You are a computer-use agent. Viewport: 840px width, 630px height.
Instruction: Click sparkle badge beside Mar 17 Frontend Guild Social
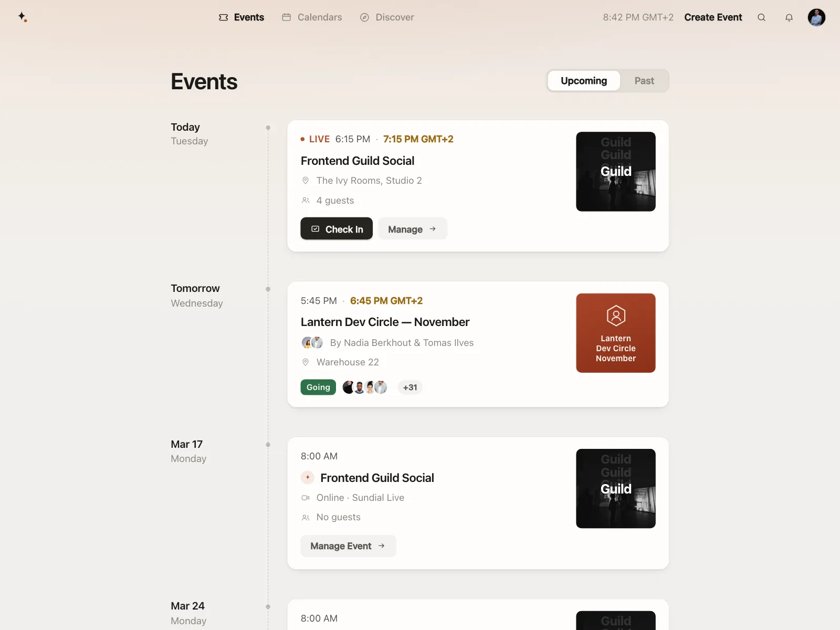coord(308,478)
